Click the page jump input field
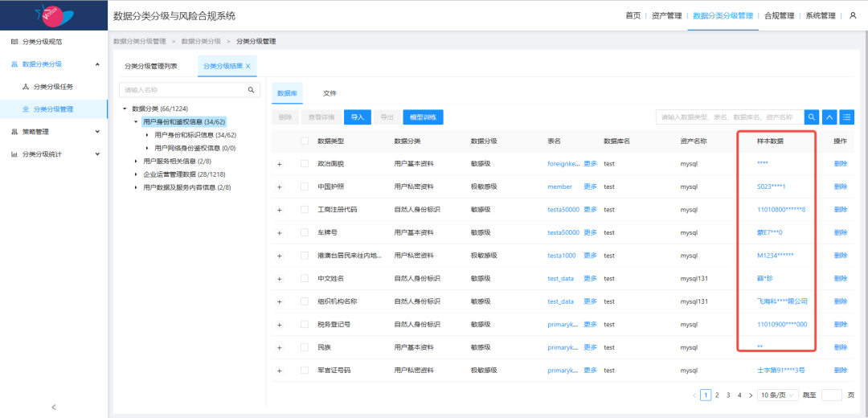This screenshot has height=418, width=868. click(x=832, y=395)
